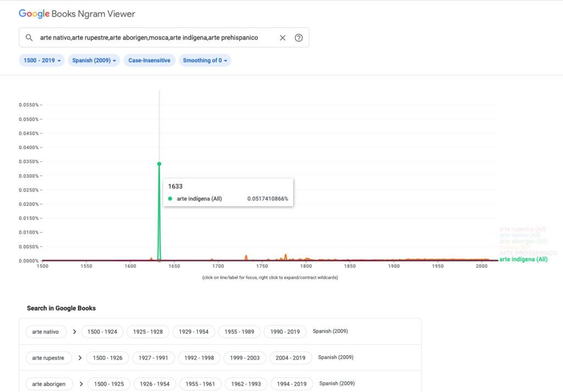Open arte rupestre 1927 - 1991 results

click(152, 358)
